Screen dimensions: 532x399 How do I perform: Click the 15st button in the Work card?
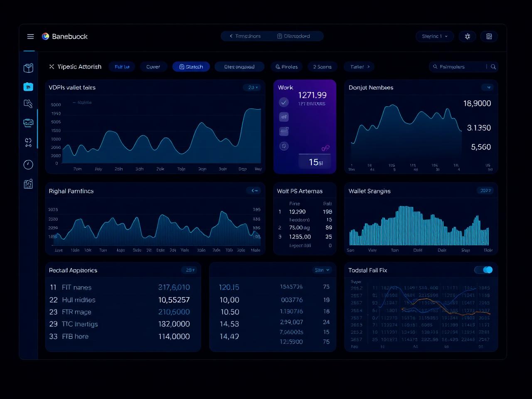point(316,162)
